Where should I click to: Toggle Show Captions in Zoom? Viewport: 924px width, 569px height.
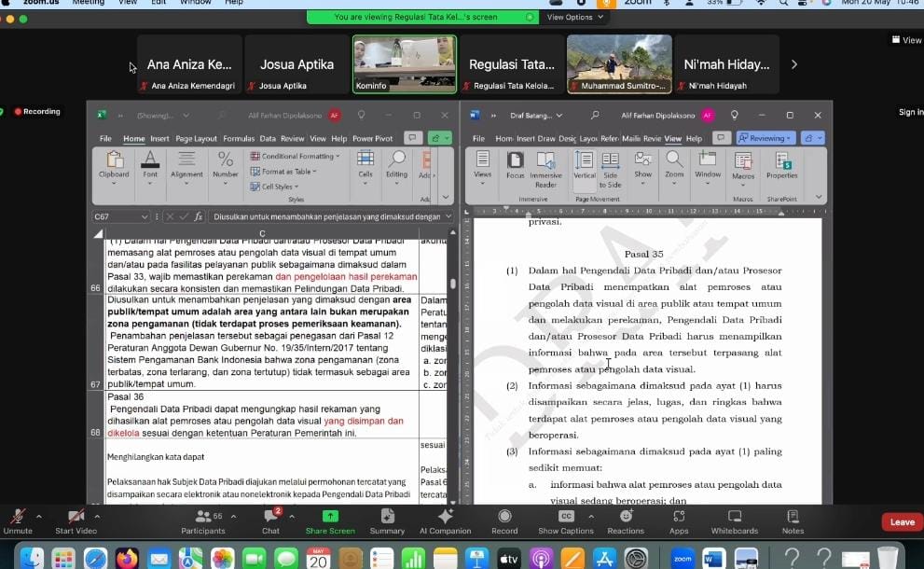pos(565,517)
